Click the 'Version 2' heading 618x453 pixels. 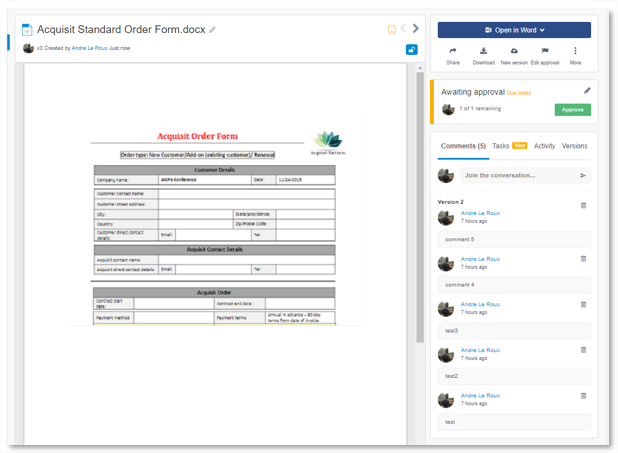[x=450, y=202]
